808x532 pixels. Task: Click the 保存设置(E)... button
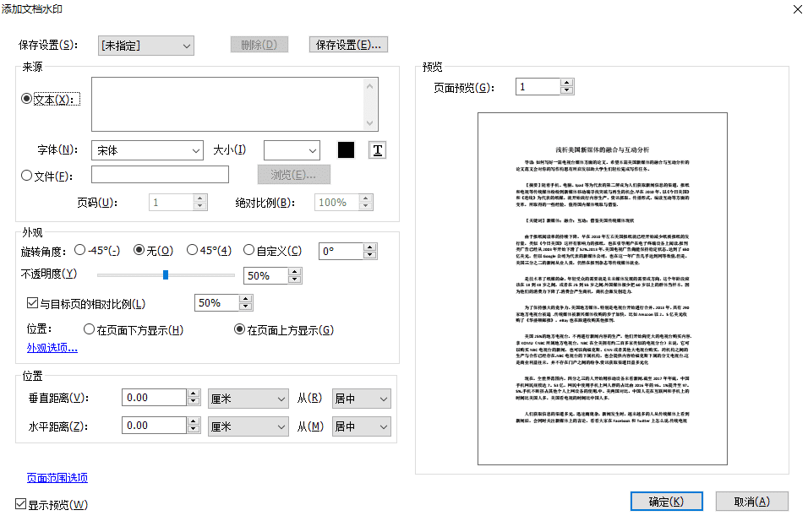coord(348,45)
